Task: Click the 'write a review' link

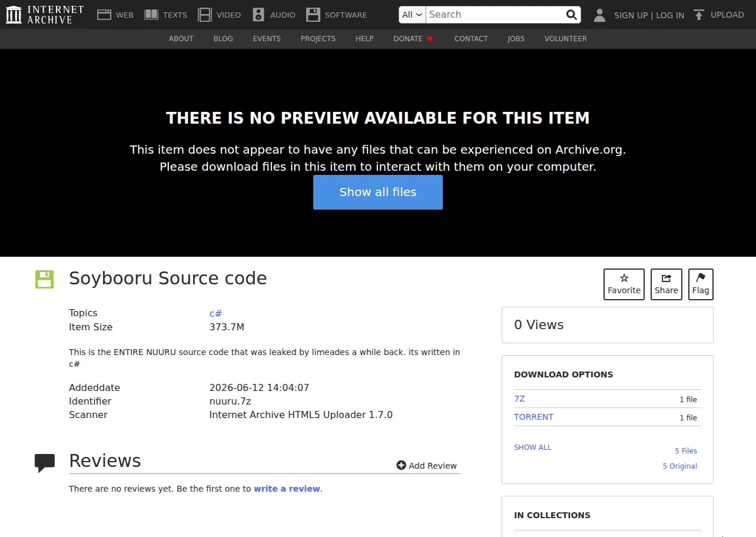Action: pos(287,489)
